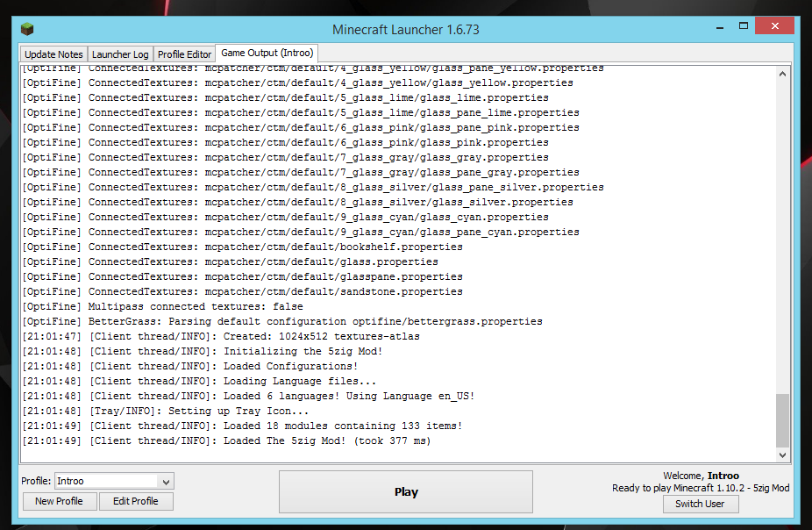
Task: Minimize the Minecraft Launcher window
Action: (x=720, y=27)
